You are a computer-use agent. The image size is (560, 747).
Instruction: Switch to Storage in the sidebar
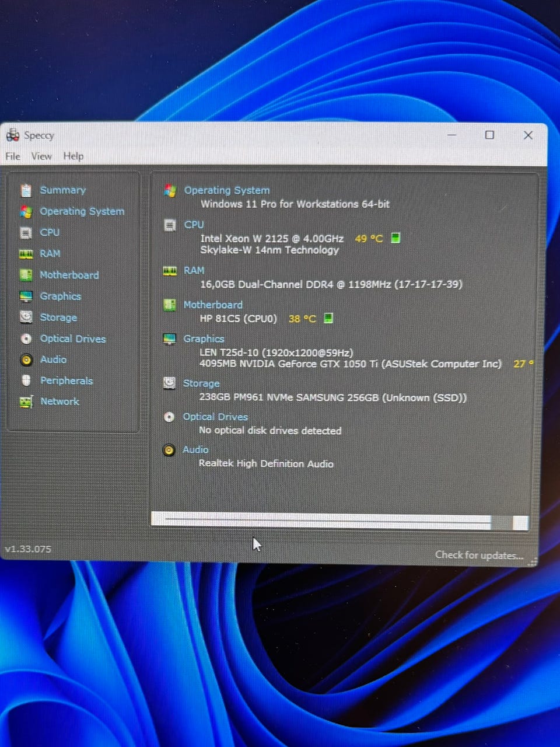[x=58, y=317]
